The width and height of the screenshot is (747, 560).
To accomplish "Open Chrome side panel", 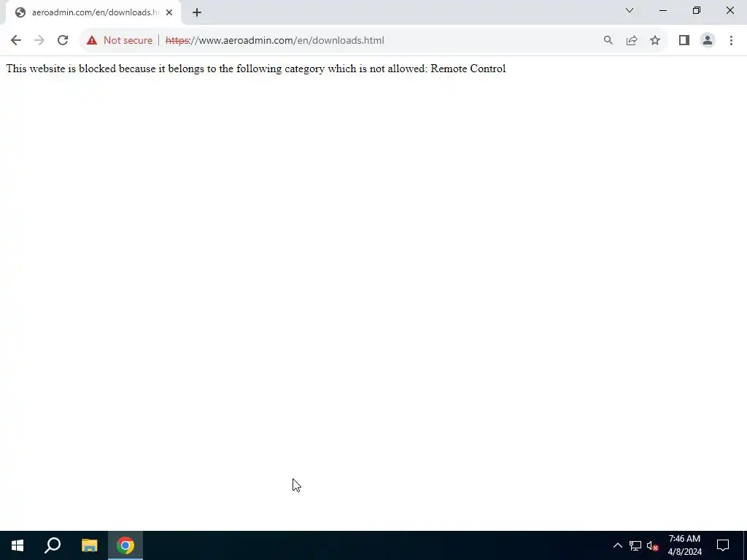I will coord(684,41).
